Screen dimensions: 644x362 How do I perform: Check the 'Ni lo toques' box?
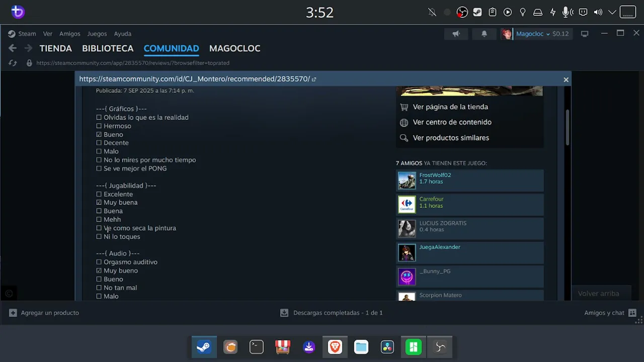coord(99,237)
